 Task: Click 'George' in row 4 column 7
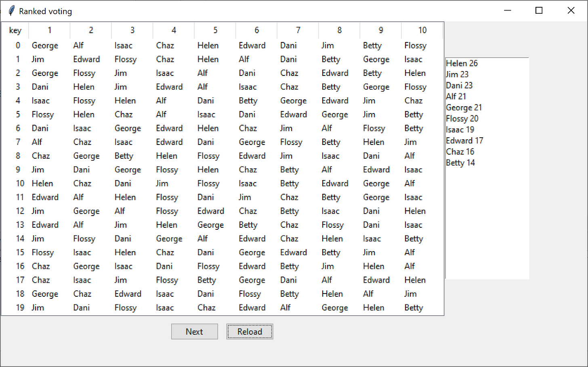tap(293, 101)
